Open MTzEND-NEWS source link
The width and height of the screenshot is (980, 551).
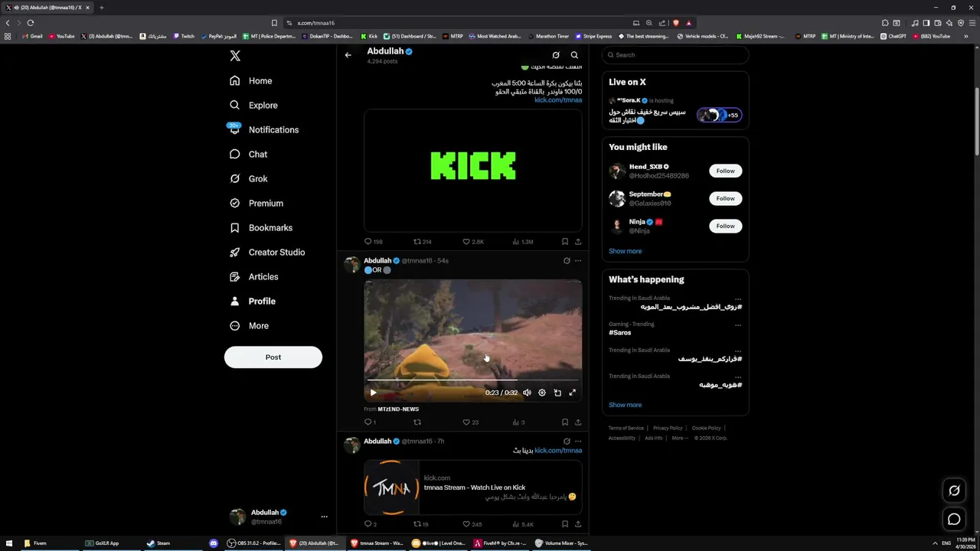point(398,409)
